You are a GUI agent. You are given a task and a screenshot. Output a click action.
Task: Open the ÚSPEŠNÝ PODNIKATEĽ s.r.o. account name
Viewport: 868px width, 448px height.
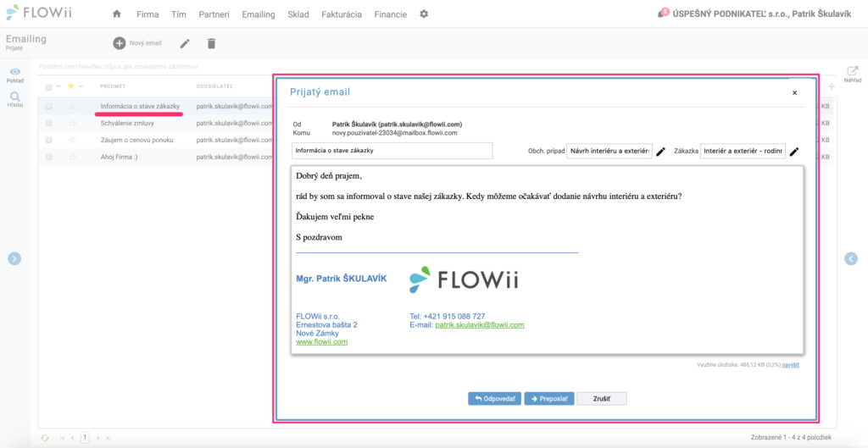(x=730, y=14)
